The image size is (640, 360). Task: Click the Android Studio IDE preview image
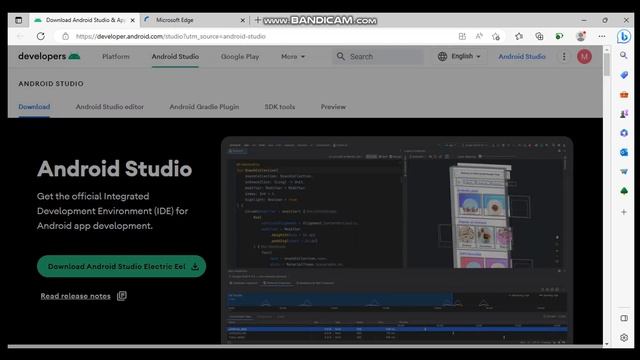coord(397,241)
